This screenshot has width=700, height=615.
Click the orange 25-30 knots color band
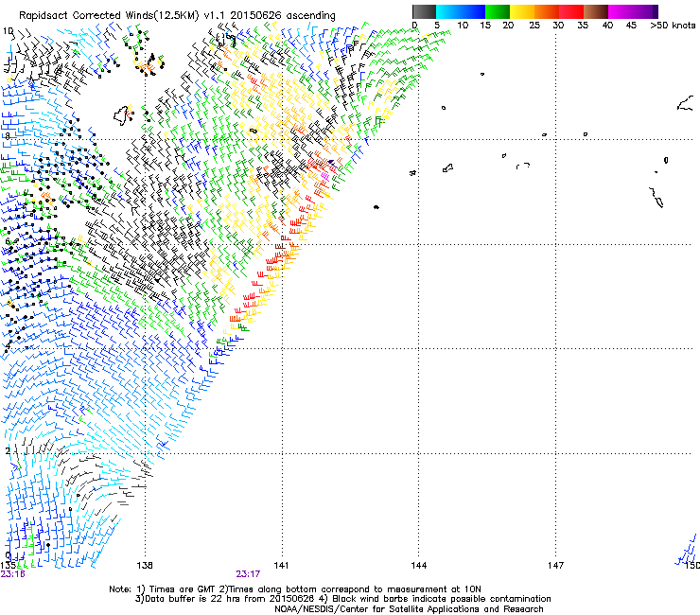click(x=547, y=11)
